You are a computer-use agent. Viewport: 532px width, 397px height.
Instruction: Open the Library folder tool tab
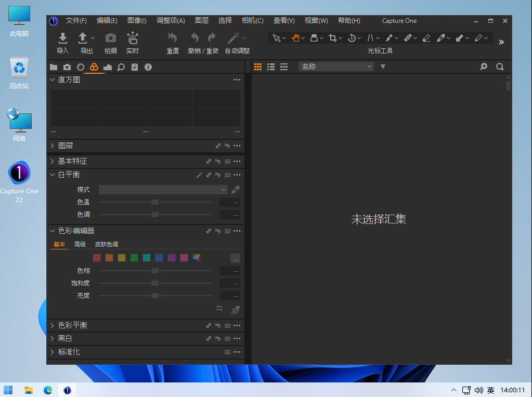tap(54, 67)
